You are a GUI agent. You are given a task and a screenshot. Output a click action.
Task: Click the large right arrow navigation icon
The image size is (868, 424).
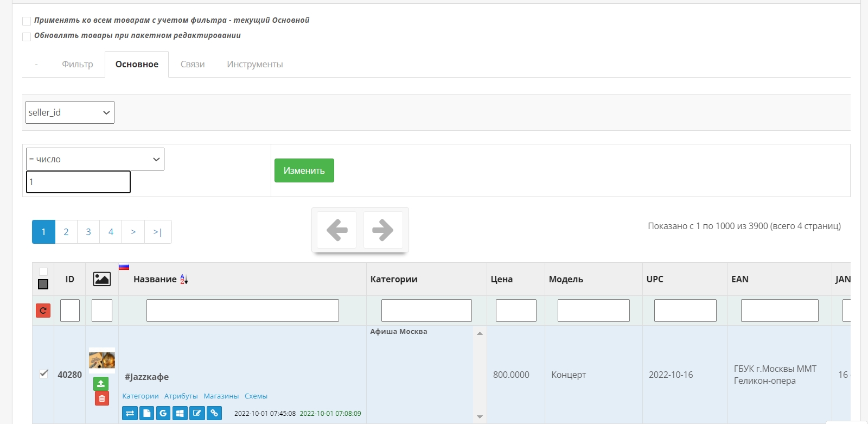[x=383, y=230]
